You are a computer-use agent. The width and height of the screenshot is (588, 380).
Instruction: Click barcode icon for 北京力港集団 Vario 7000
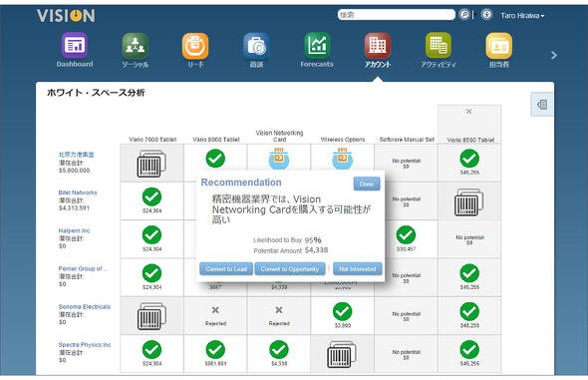pos(151,164)
